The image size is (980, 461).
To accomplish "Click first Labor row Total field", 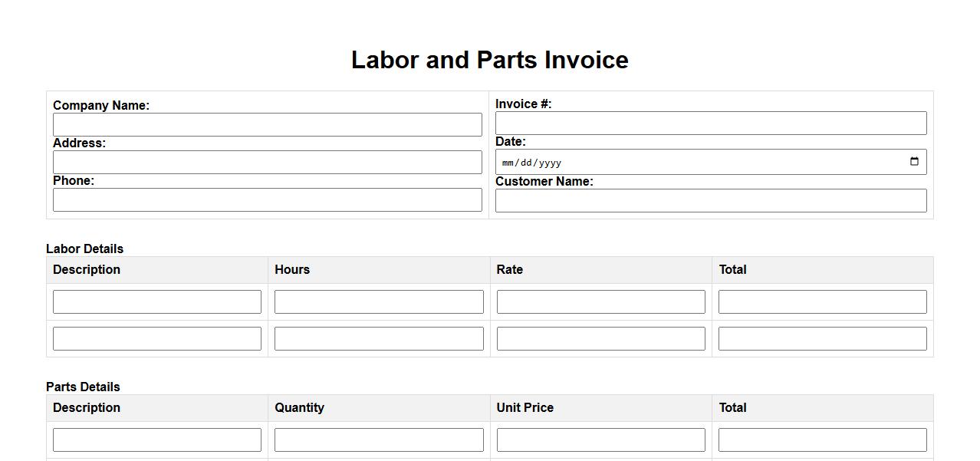I will tap(822, 302).
